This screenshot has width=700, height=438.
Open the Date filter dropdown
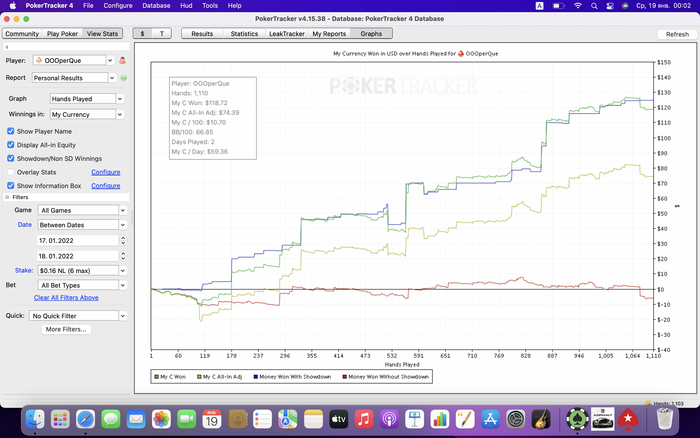click(123, 225)
